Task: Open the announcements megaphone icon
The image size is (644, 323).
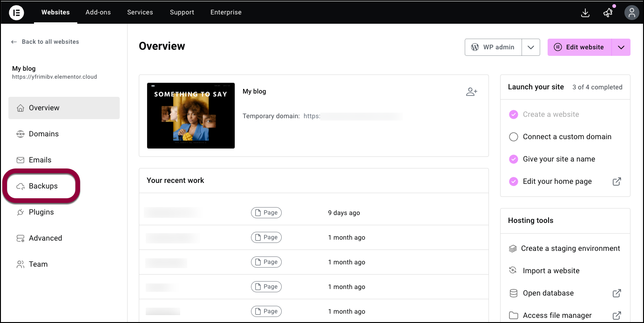Action: click(x=608, y=13)
